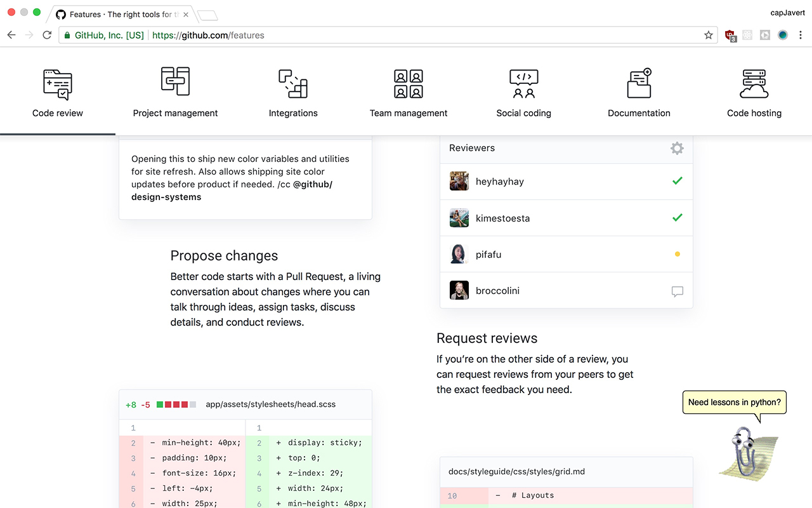Screen dimensions: 812x508
Task: Reload the GitHub features page
Action: 47,35
